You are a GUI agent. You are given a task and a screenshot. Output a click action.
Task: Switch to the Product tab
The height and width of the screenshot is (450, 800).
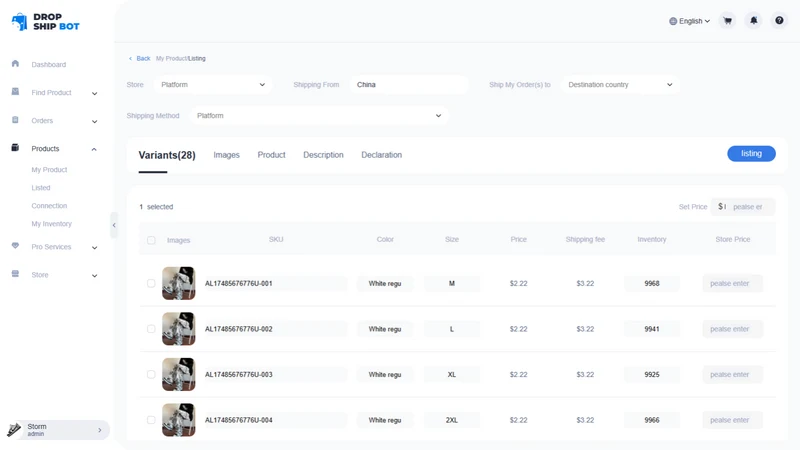(x=271, y=155)
